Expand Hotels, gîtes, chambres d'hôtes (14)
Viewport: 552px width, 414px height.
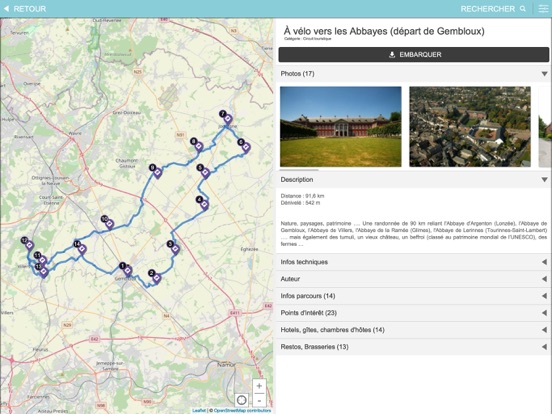(x=414, y=330)
